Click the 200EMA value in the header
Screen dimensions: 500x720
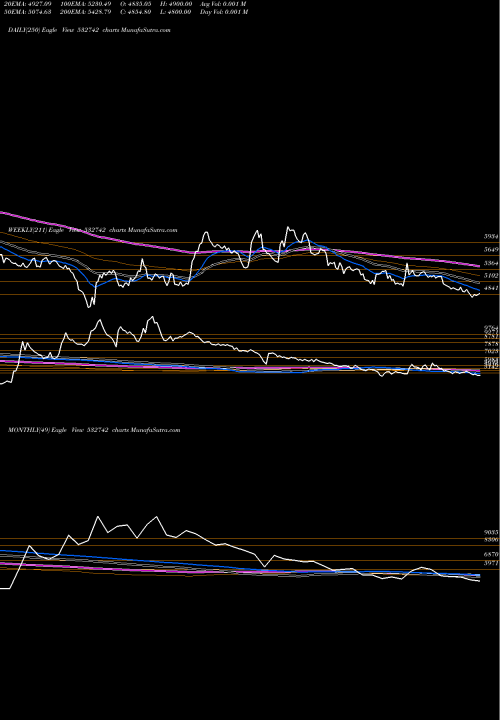[x=86, y=11]
